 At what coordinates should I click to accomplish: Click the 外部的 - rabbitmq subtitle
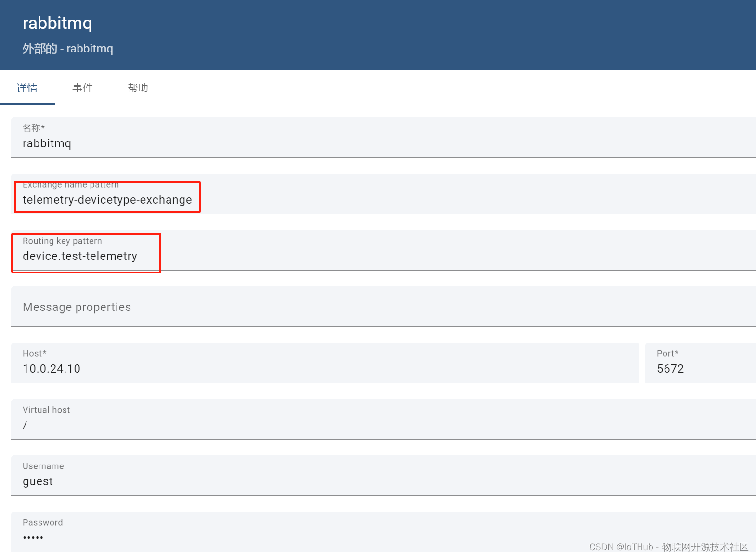pos(68,49)
